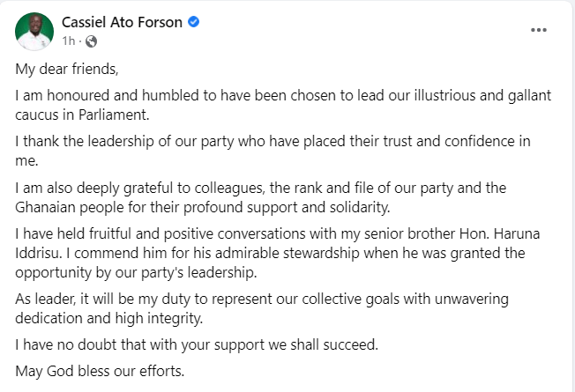The image size is (575, 392).
Task: Click the name "Haruna" in the post
Action: pos(517,233)
